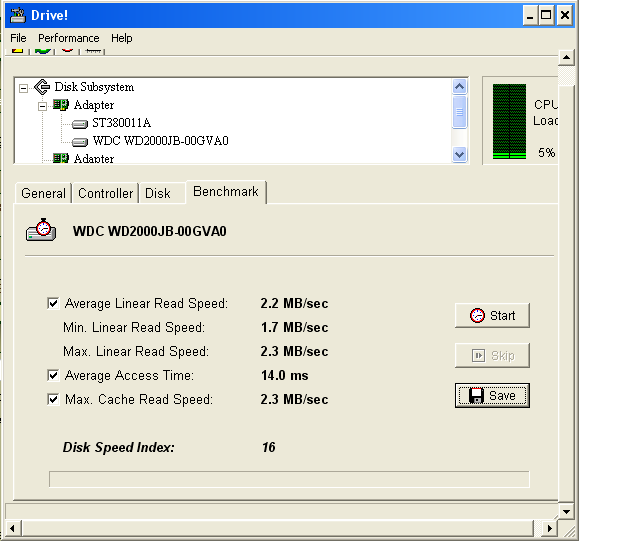Click main window vertical scroll up arrow
The height and width of the screenshot is (541, 640).
click(x=566, y=57)
